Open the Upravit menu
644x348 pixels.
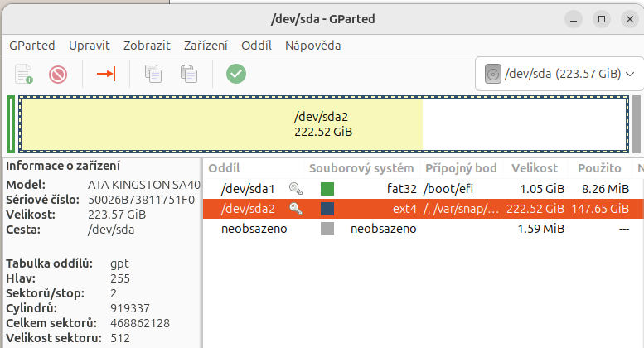click(x=90, y=46)
